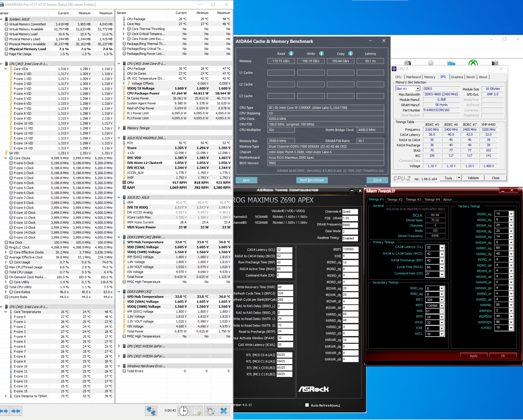Click the HWiNFO clock reset-timer icon
This screenshot has width=523, height=420.
(183, 411)
